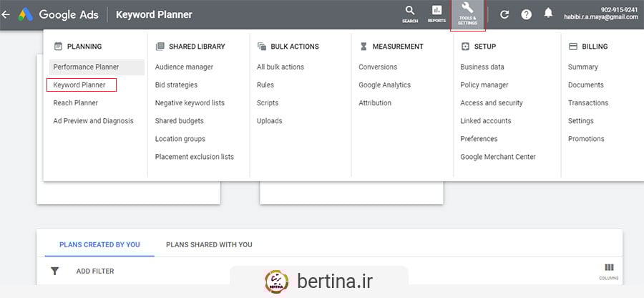Open Linked accounts
This screenshot has width=644, height=298.
coord(486,121)
